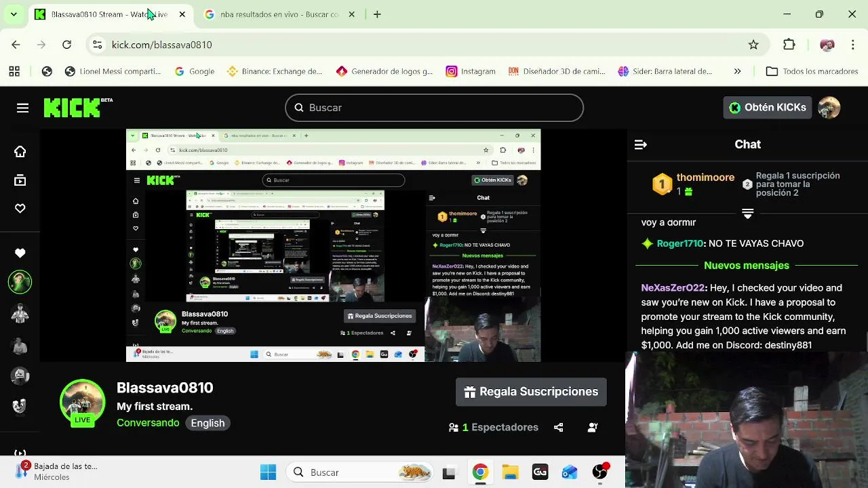Open the Instagram bookmark
868x488 pixels.
tap(471, 71)
